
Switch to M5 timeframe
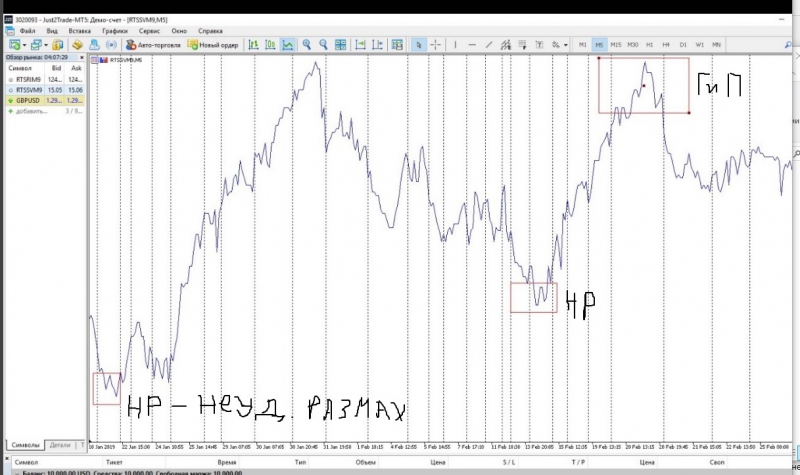pos(599,45)
